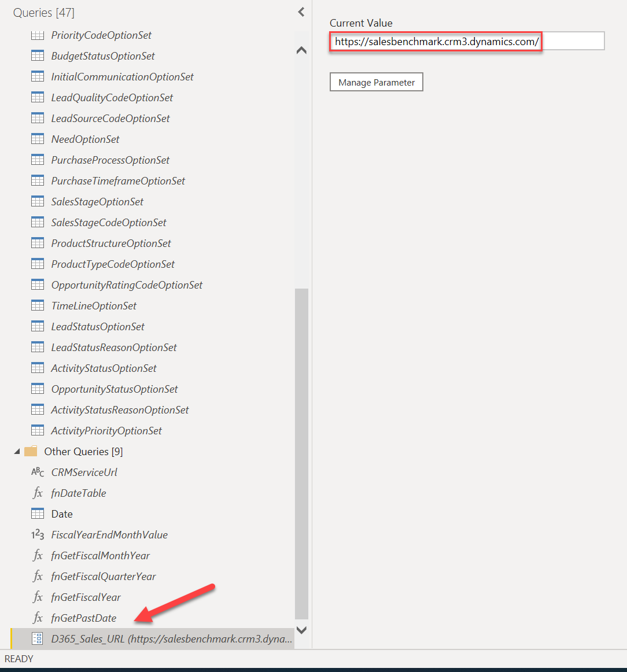
Task: Open the fnDateTable function query
Action: [x=79, y=493]
